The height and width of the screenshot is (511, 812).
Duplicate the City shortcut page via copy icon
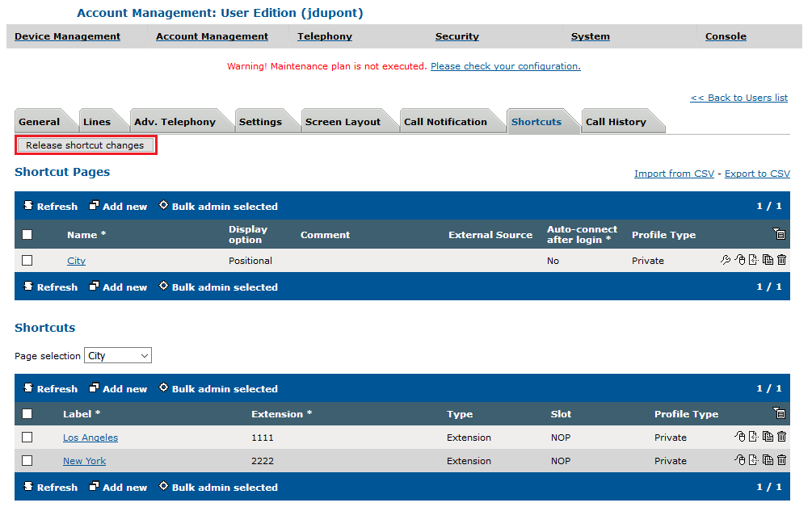coord(768,260)
